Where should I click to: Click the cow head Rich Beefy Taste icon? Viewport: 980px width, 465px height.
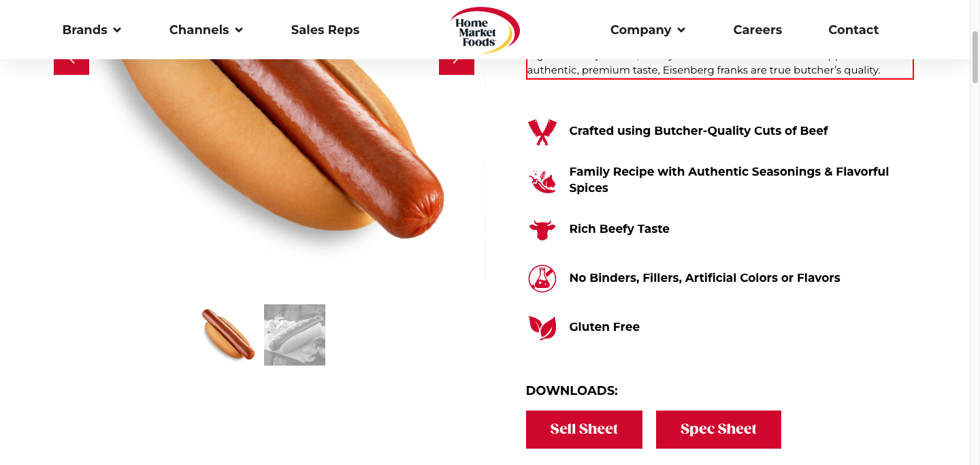coord(542,229)
